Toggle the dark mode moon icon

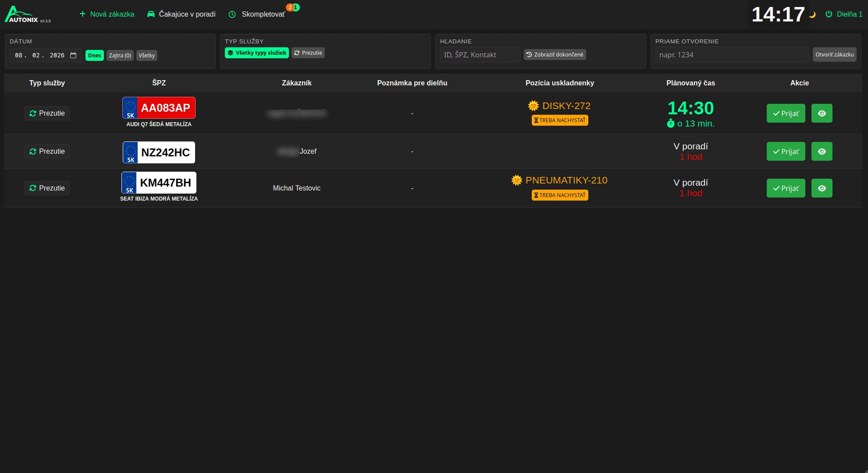812,14
